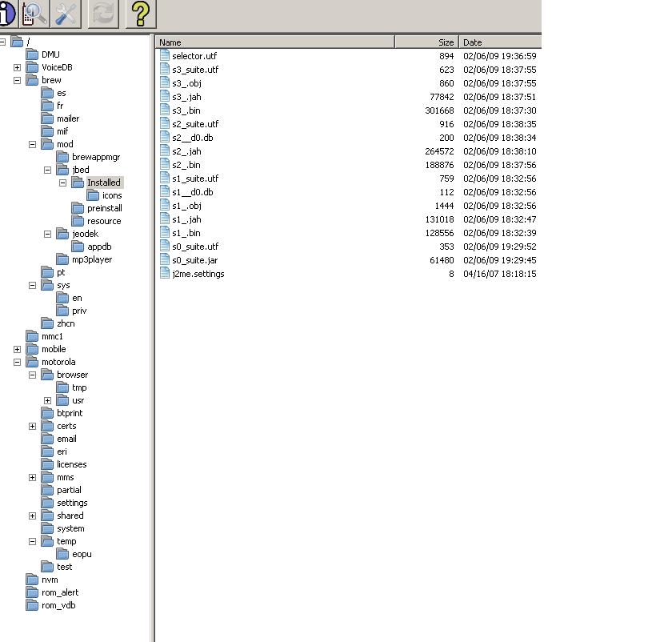Select the Installed folder label
Screen dimensions: 672x642
tap(104, 183)
